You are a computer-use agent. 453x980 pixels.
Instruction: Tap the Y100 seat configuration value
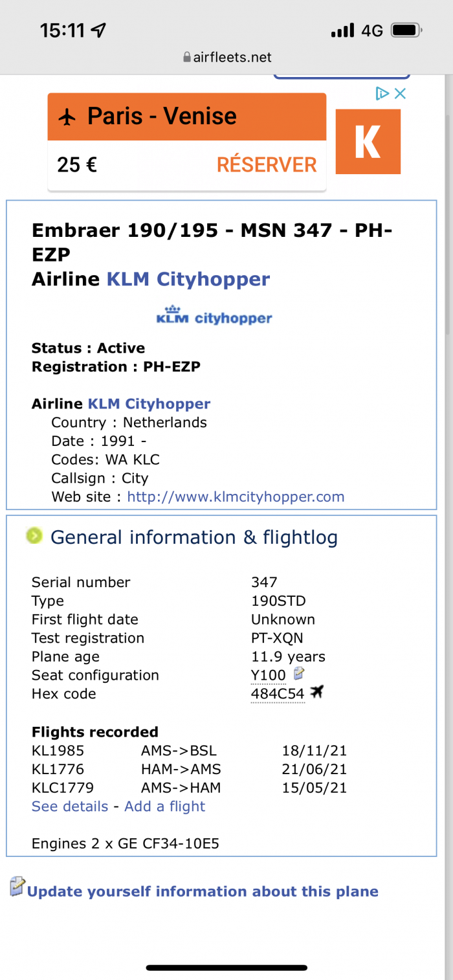tap(268, 675)
